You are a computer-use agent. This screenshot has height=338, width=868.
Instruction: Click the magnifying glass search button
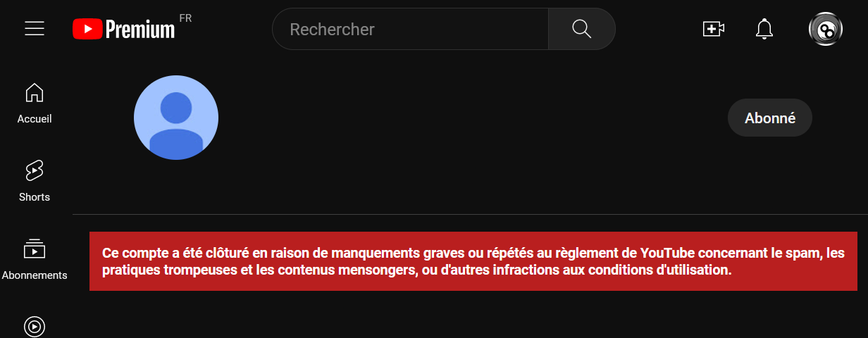point(582,29)
